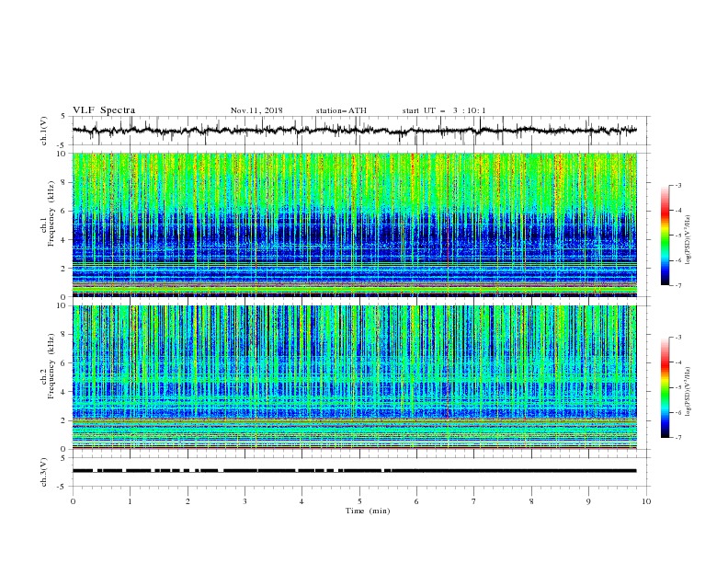
Task: Click the ch.2 PSD color bar
Action: click(x=665, y=387)
